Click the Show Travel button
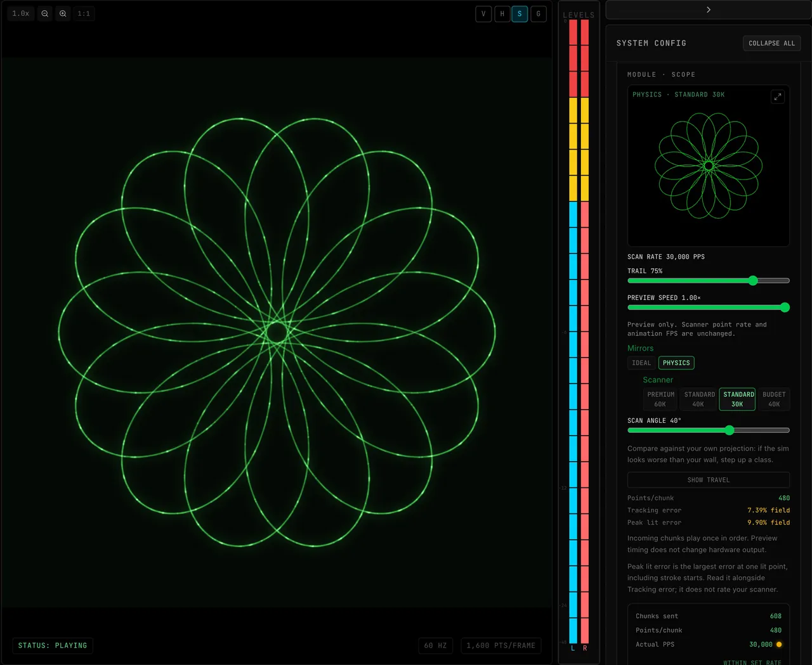Image resolution: width=812 pixels, height=665 pixels. [709, 480]
